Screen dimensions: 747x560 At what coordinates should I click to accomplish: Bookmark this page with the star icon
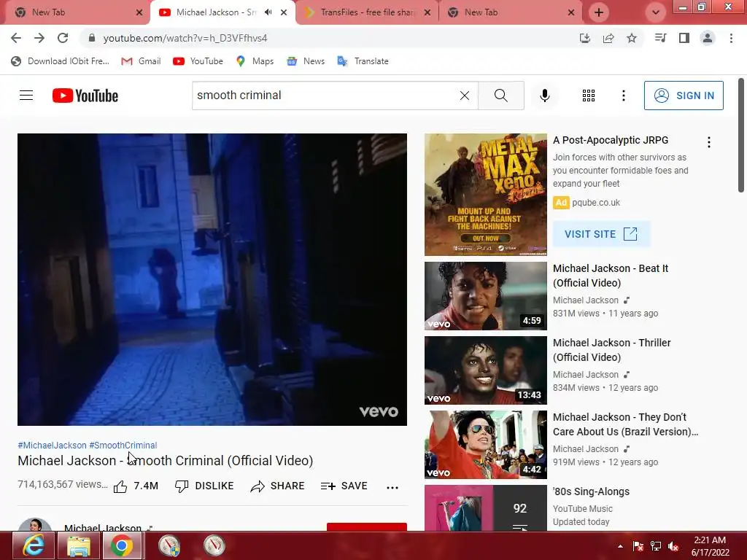[x=632, y=38]
